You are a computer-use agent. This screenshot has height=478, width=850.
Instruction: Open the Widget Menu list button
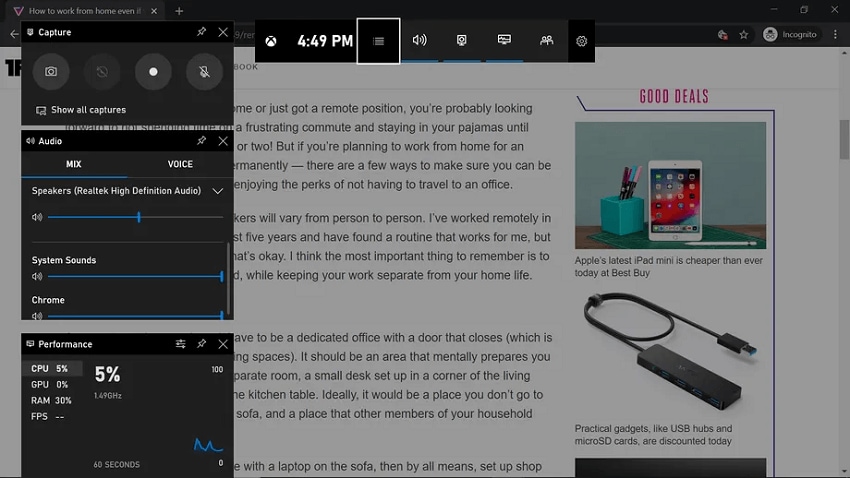(378, 41)
